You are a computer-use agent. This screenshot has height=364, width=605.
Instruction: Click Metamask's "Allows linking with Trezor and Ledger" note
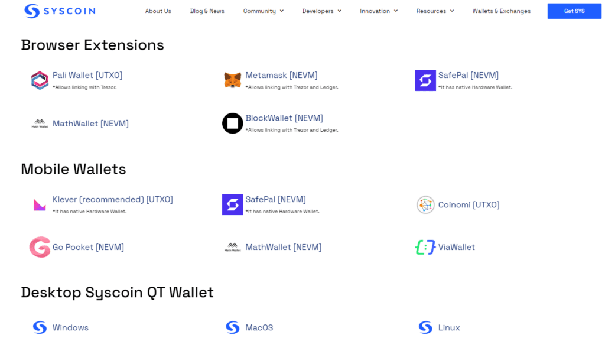(292, 87)
